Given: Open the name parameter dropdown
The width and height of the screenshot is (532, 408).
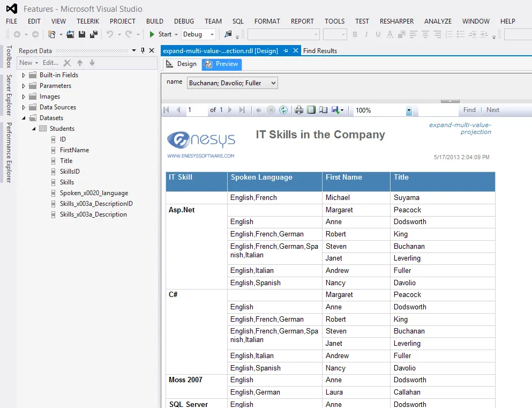Looking at the screenshot, I should pyautogui.click(x=273, y=83).
